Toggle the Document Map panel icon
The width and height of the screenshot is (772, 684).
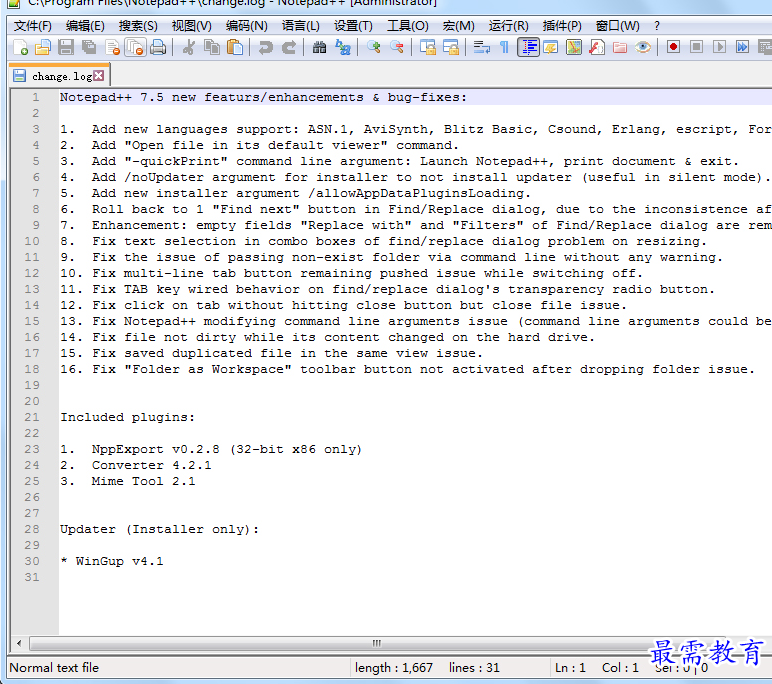[x=574, y=47]
